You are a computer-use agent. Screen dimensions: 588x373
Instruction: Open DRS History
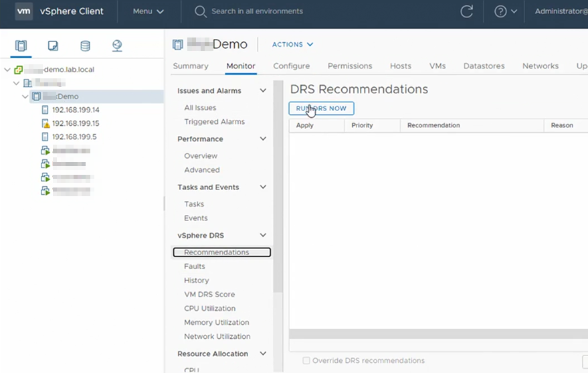(x=197, y=281)
